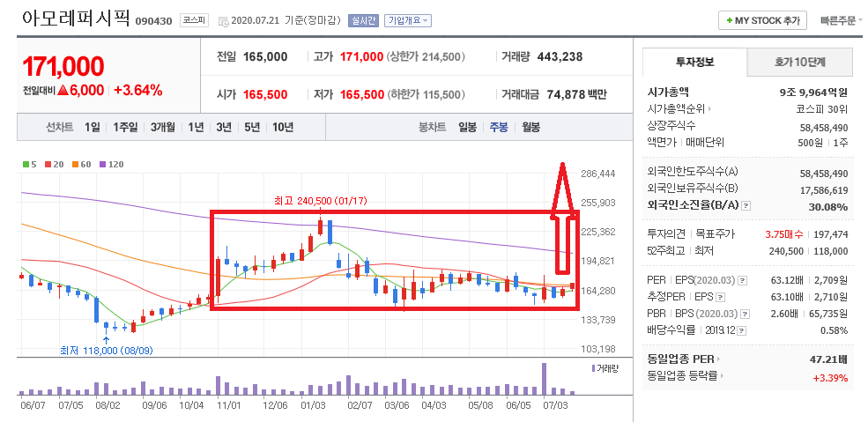Select the 3개월 line chart period
This screenshot has width=868, height=422.
click(163, 127)
